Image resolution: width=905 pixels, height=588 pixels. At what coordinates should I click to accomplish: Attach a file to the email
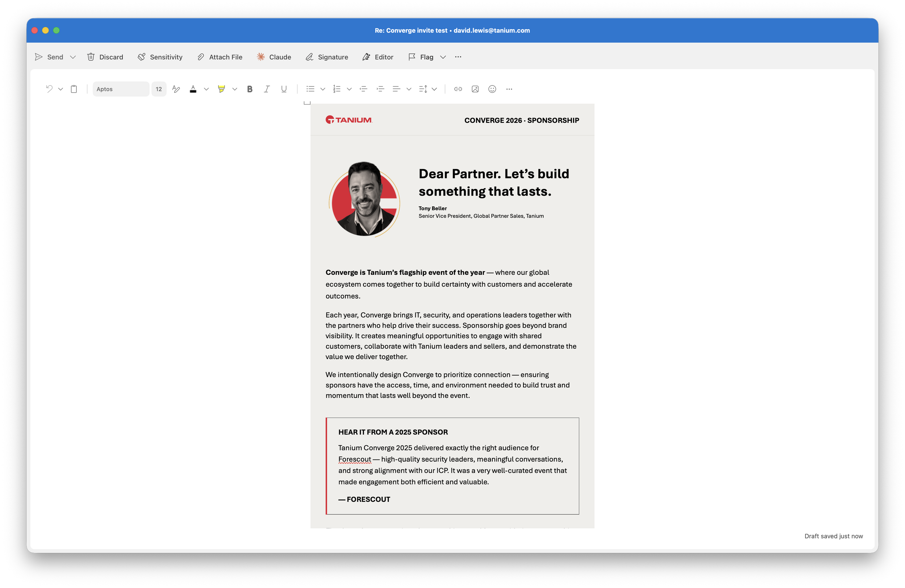pos(220,57)
